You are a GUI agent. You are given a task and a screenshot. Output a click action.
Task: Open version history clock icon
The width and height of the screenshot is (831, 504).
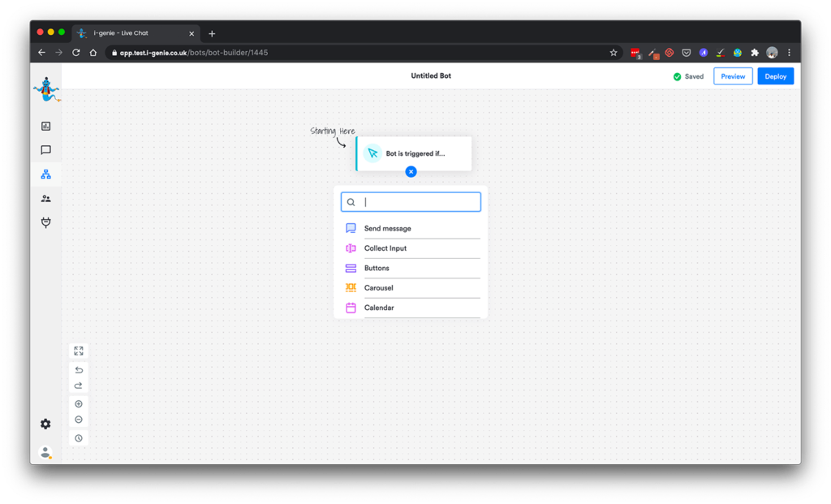(x=79, y=438)
